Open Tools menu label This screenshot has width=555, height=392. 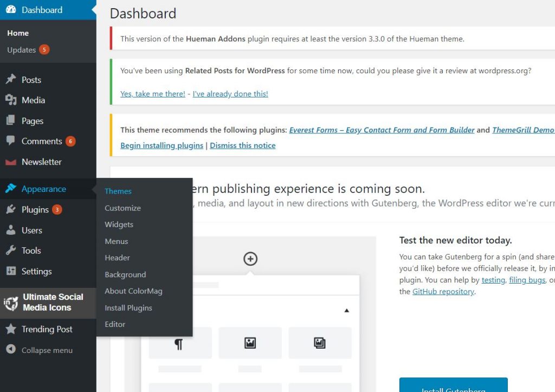tap(31, 250)
